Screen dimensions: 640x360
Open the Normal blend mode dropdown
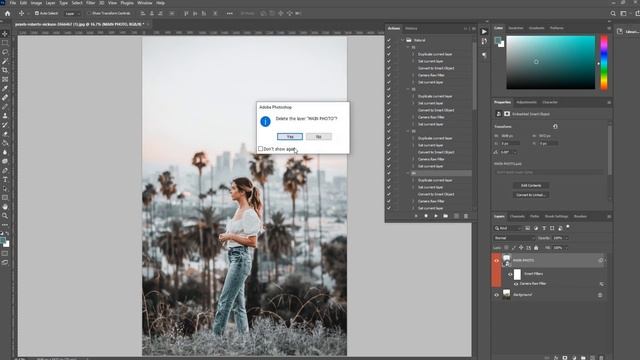tap(514, 238)
